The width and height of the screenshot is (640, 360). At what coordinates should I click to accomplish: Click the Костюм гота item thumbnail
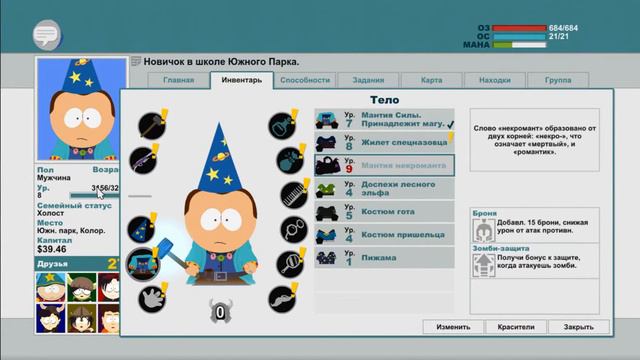(x=327, y=212)
